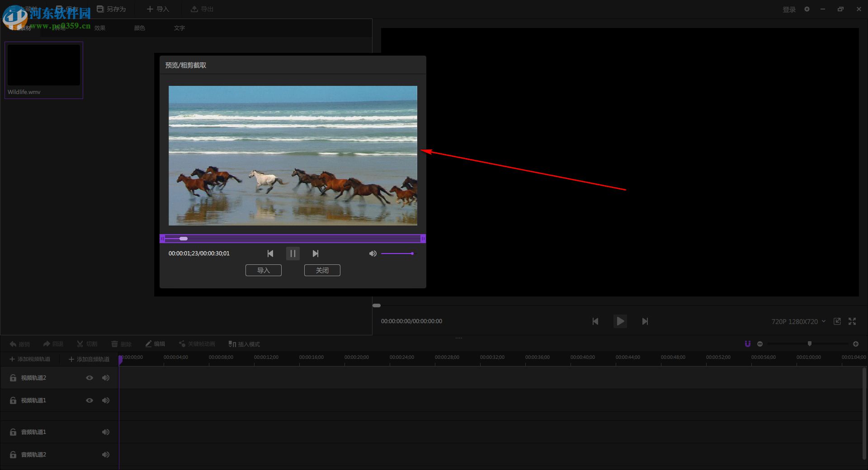Open the 颜色 tab
Viewport: 868px width, 470px height.
[x=140, y=28]
